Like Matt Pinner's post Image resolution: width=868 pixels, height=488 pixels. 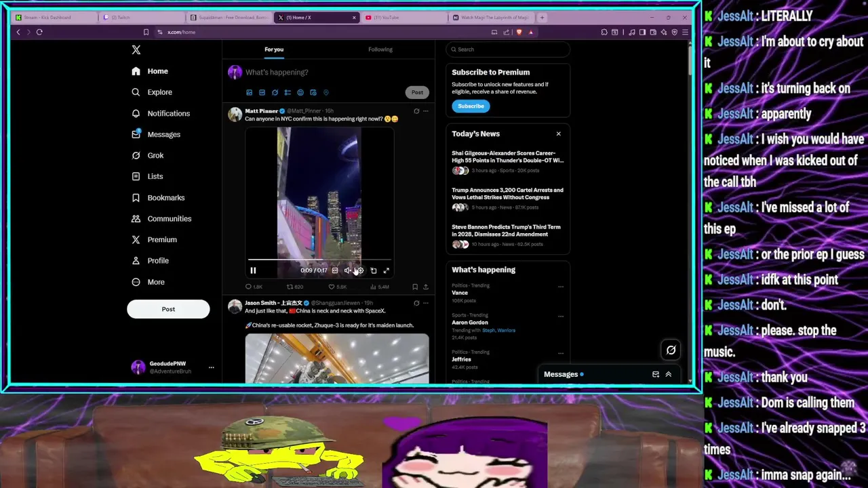click(337, 287)
